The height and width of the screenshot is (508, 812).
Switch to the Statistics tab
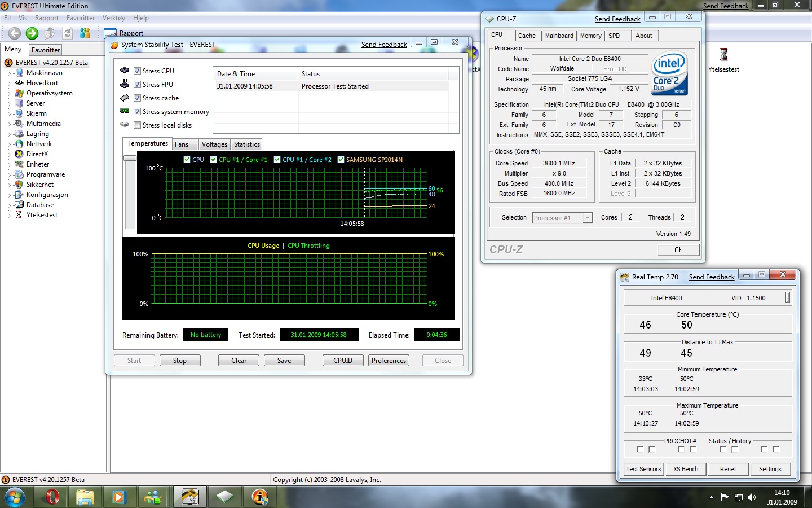(x=247, y=144)
